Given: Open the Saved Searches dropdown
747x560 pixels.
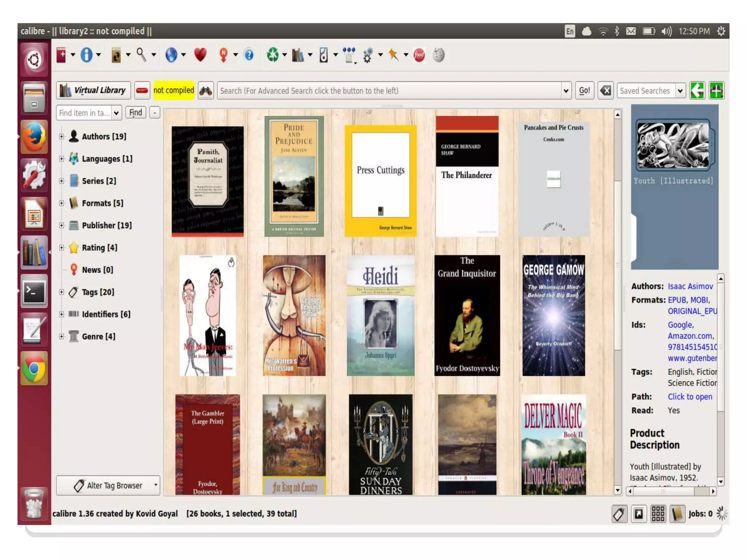Looking at the screenshot, I should point(680,91).
